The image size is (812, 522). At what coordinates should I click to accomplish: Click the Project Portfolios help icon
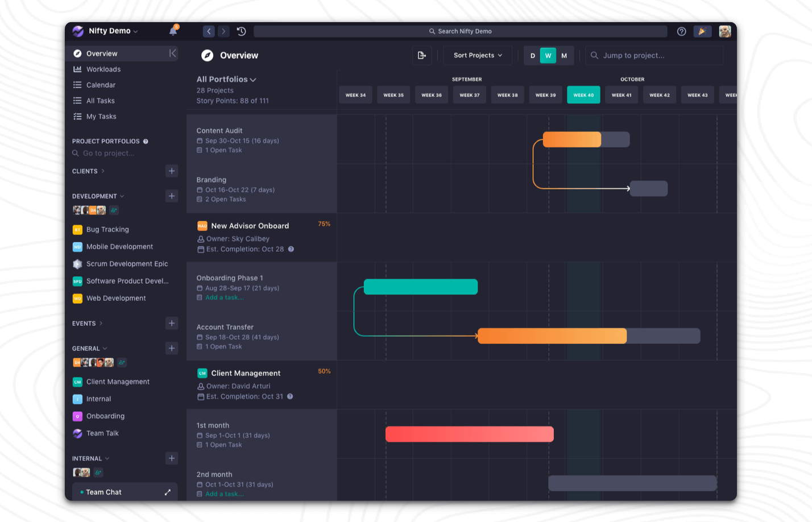click(146, 142)
